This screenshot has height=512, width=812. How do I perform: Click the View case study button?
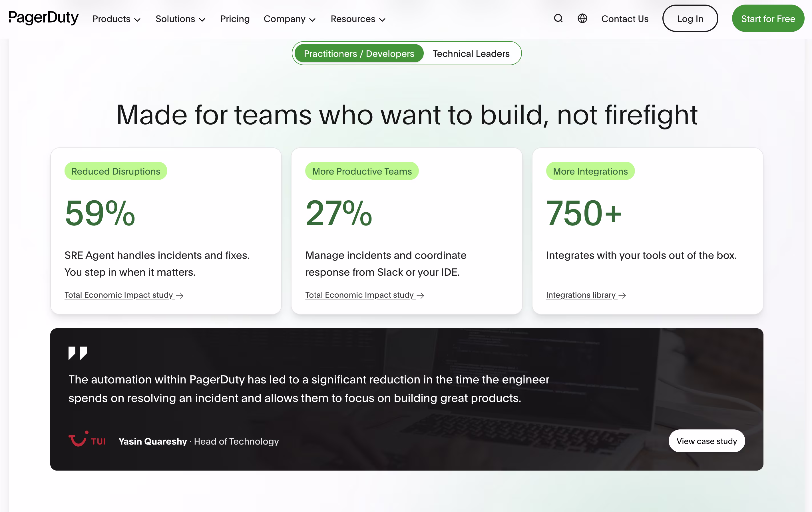(706, 441)
